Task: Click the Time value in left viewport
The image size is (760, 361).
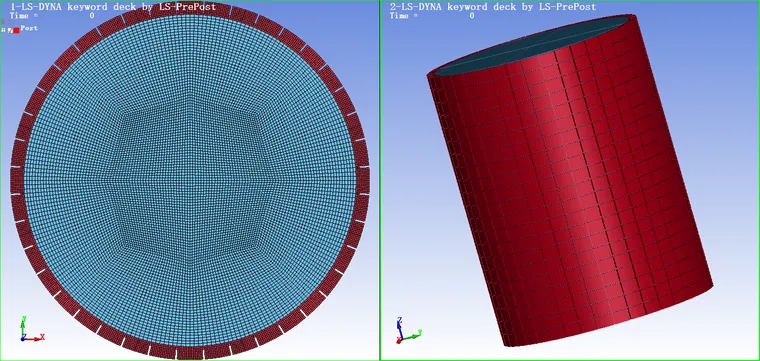Action: (x=92, y=16)
